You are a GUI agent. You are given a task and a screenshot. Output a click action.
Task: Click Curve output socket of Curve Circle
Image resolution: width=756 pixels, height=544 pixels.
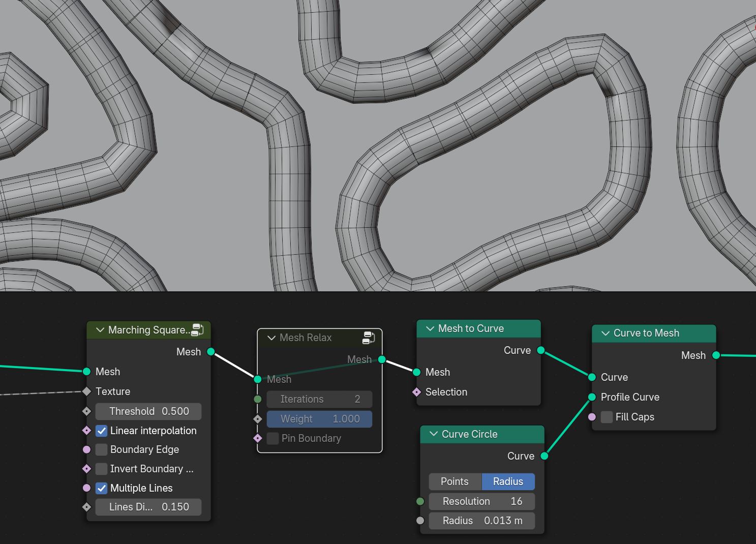(544, 456)
